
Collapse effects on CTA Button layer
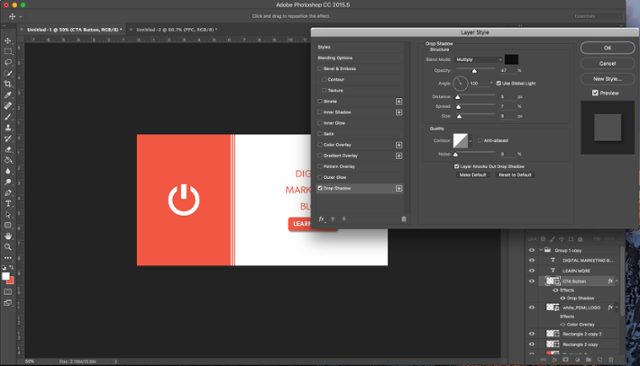click(x=617, y=281)
